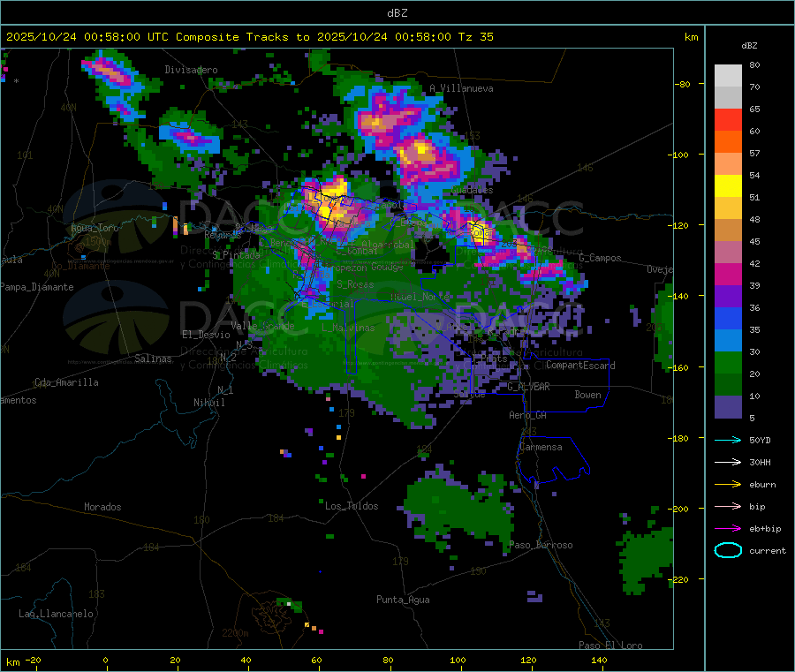Select the G_Campos place label
The height and width of the screenshot is (672, 795).
tap(600, 258)
